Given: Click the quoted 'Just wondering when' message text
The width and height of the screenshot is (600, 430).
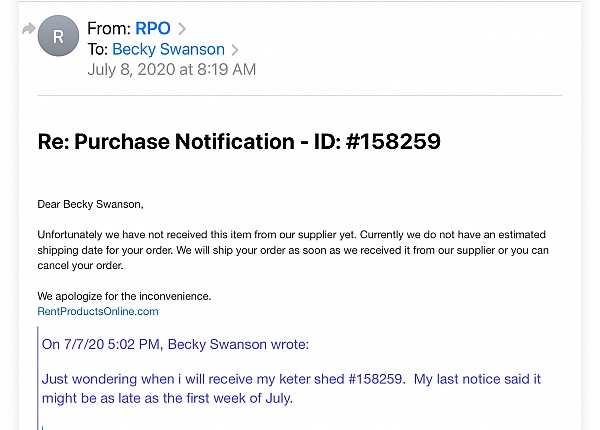Looking at the screenshot, I should click(x=291, y=388).
